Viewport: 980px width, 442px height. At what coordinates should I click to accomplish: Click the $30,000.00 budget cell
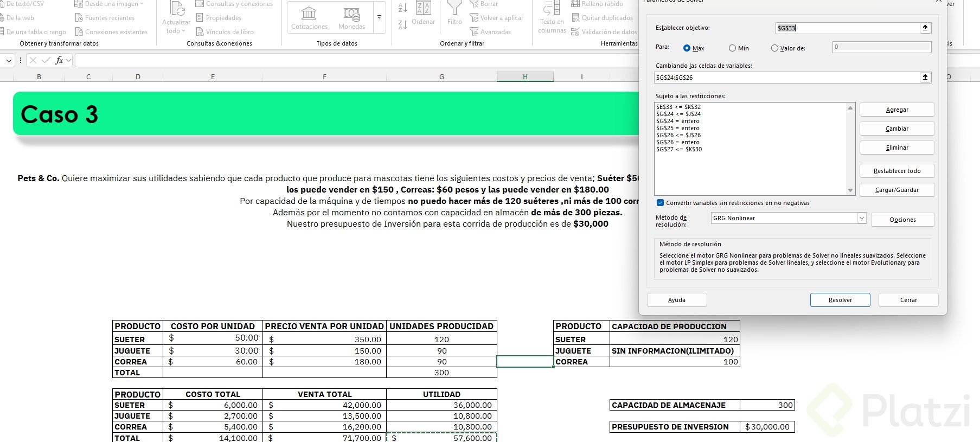(x=767, y=427)
